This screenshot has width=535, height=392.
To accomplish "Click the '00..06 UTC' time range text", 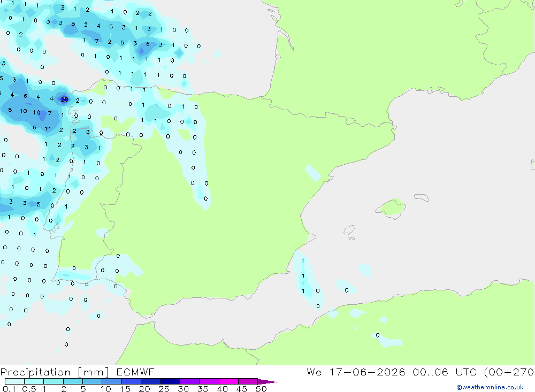I will point(445,372).
